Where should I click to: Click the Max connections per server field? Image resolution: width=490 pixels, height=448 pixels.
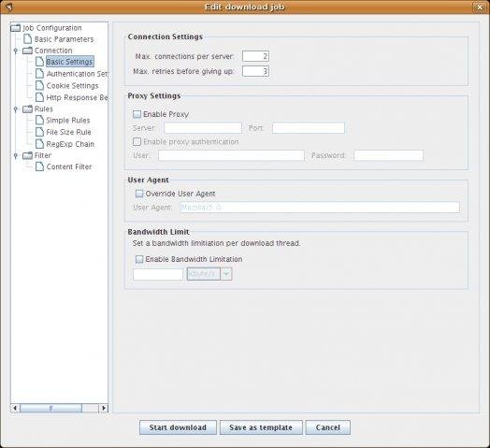click(x=255, y=56)
